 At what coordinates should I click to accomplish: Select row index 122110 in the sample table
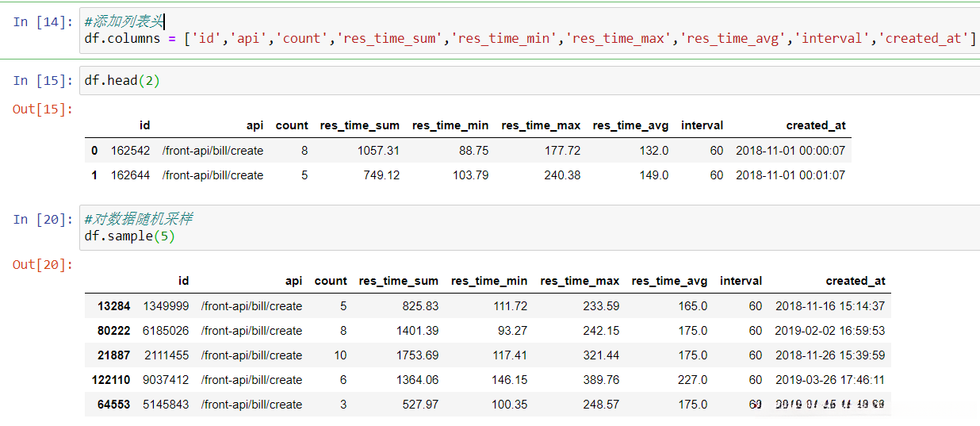tap(110, 380)
